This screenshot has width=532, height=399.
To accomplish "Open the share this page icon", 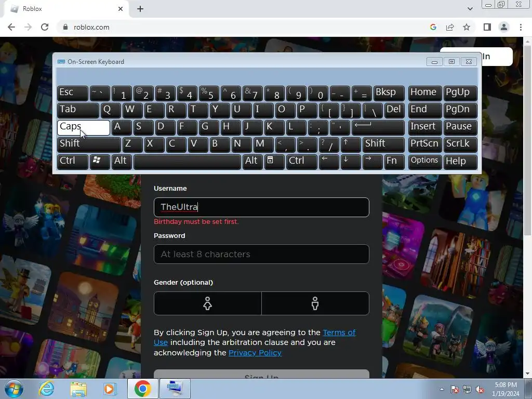I will 450,27.
